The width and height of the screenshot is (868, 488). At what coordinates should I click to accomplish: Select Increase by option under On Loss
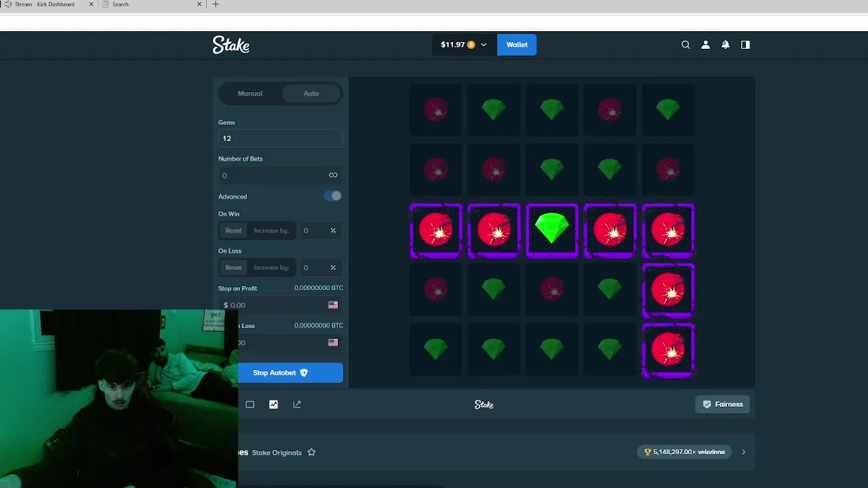[271, 268]
